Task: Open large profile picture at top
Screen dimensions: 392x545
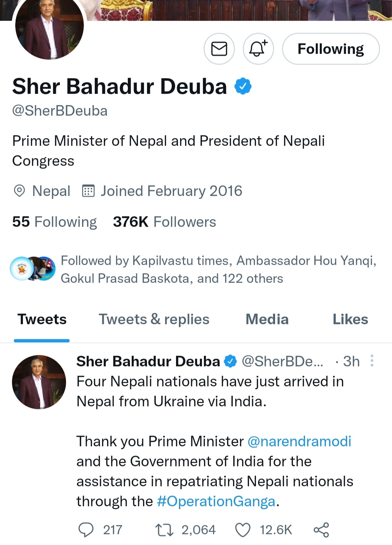Action: [x=49, y=27]
